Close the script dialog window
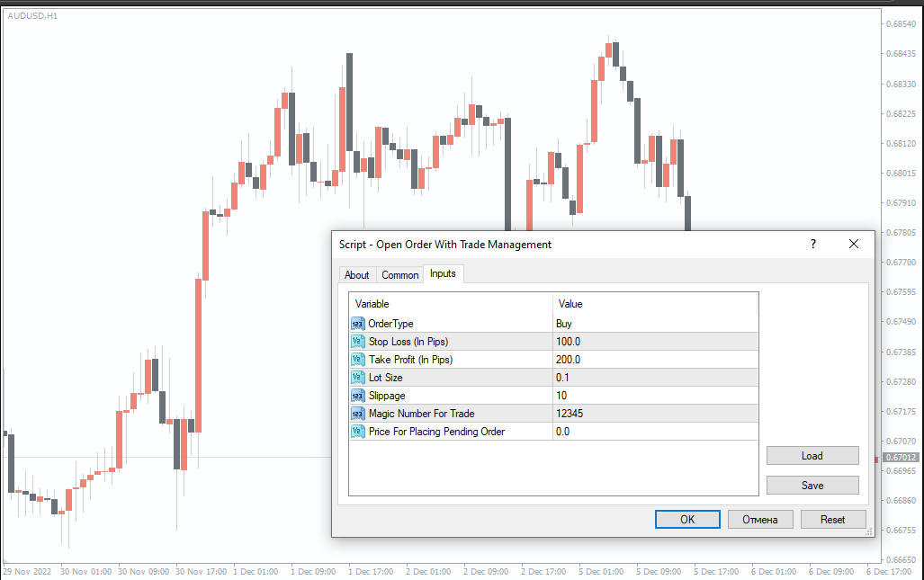The width and height of the screenshot is (924, 580). [854, 244]
